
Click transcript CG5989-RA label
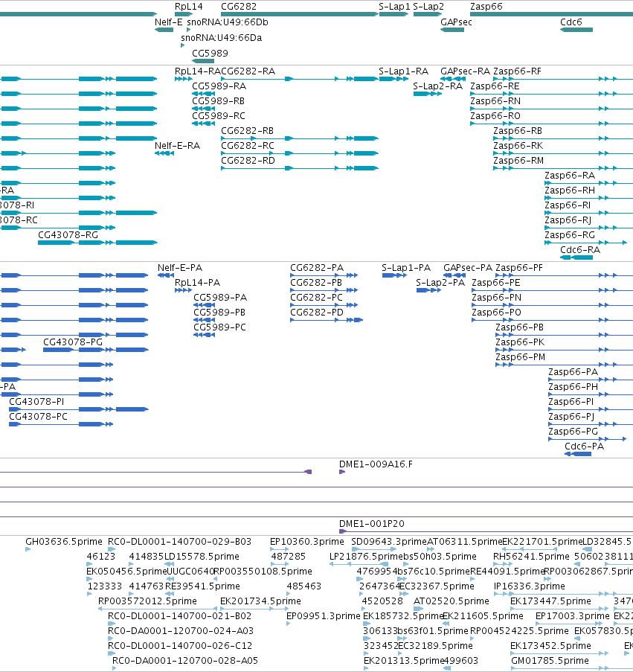coord(219,86)
